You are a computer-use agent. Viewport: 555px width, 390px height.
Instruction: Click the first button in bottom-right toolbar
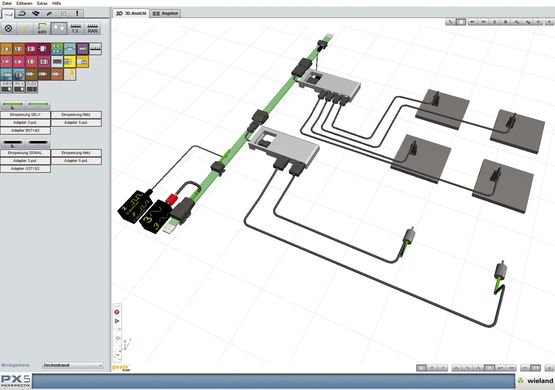[421, 368]
